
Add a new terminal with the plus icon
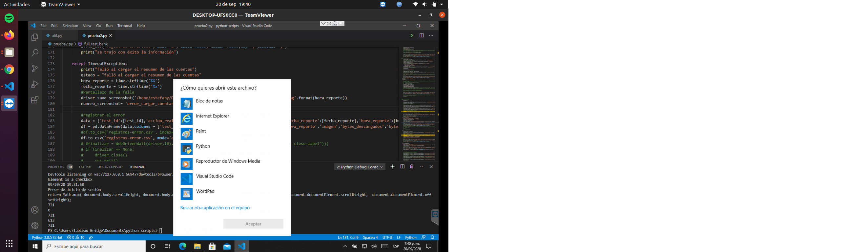click(393, 166)
